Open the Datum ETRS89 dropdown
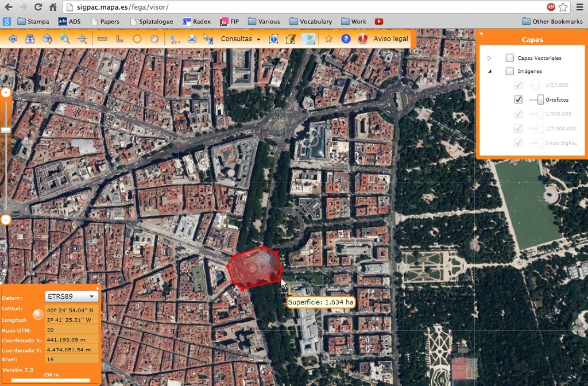Image resolution: width=588 pixels, height=386 pixels. click(x=72, y=296)
